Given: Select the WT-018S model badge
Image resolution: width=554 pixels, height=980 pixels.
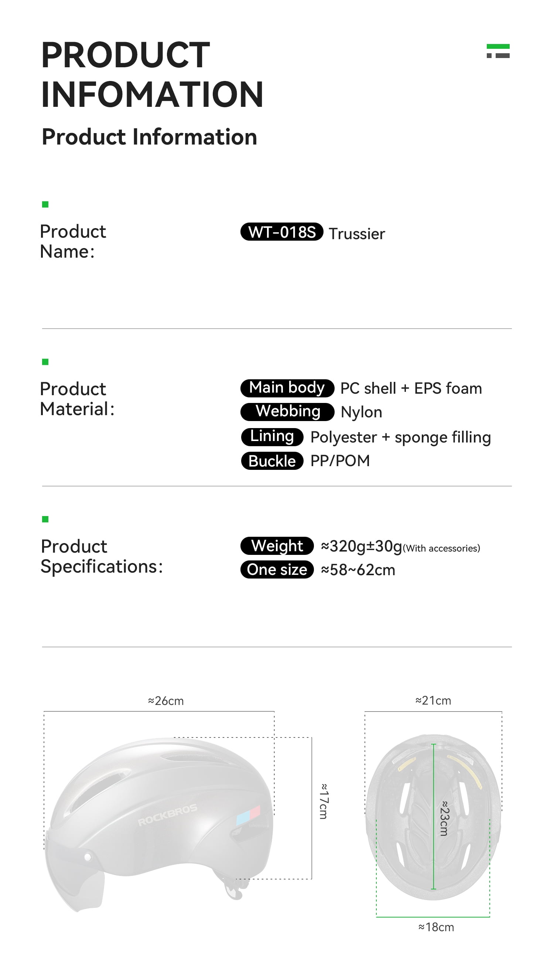Looking at the screenshot, I should click(x=281, y=232).
